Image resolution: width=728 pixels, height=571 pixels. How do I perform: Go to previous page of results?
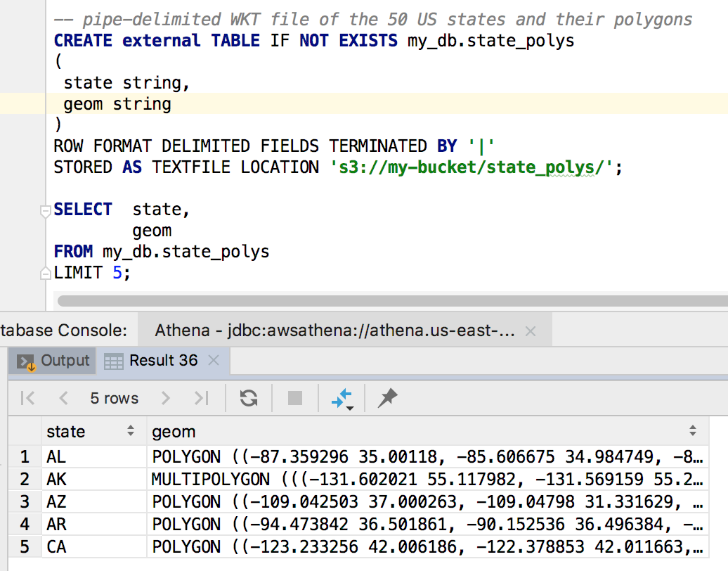[x=64, y=398]
